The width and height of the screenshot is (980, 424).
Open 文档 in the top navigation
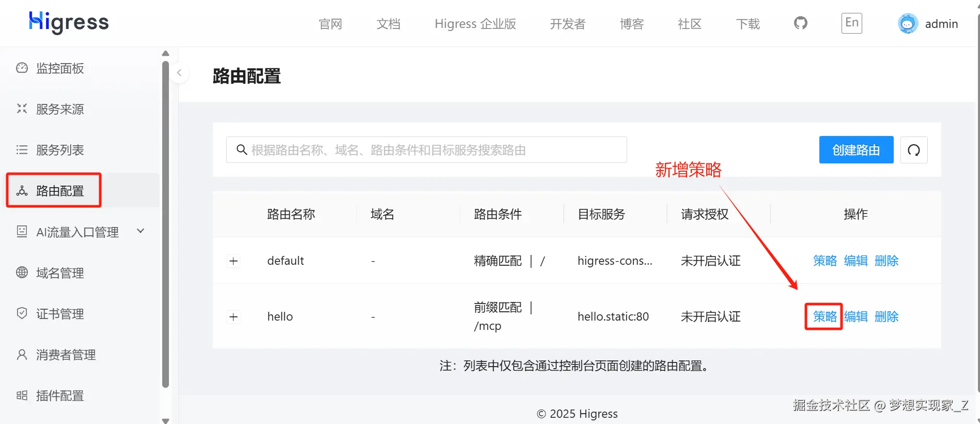[x=388, y=24]
